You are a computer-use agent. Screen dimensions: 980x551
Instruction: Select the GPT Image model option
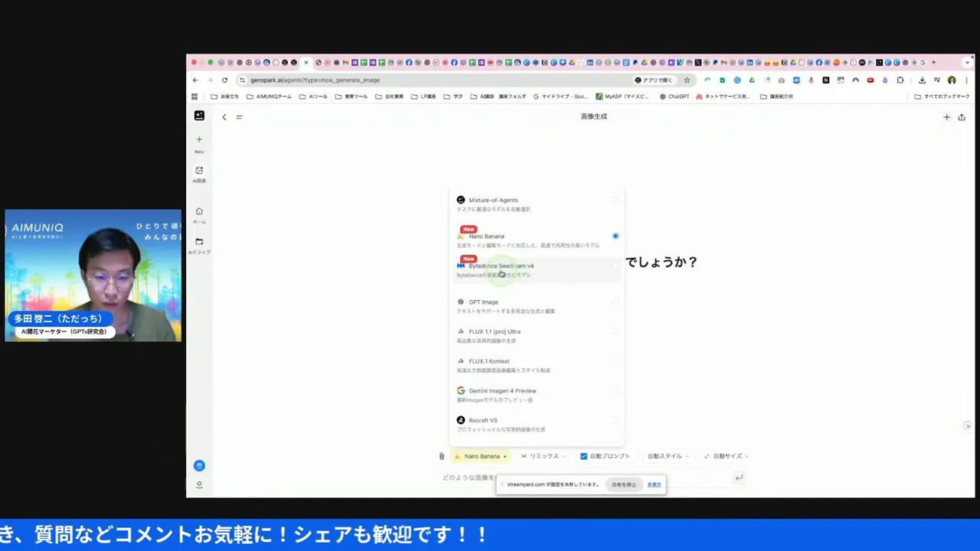click(x=536, y=305)
